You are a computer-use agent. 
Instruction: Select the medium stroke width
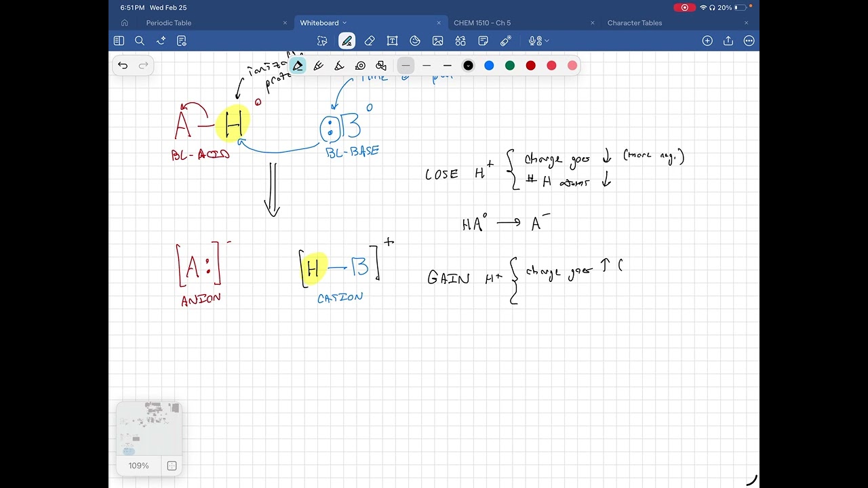427,66
